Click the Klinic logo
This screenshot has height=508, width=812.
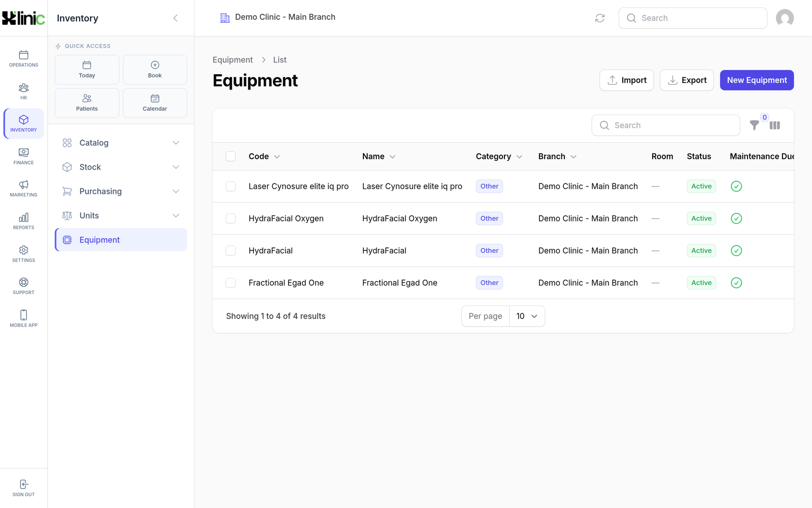click(23, 18)
